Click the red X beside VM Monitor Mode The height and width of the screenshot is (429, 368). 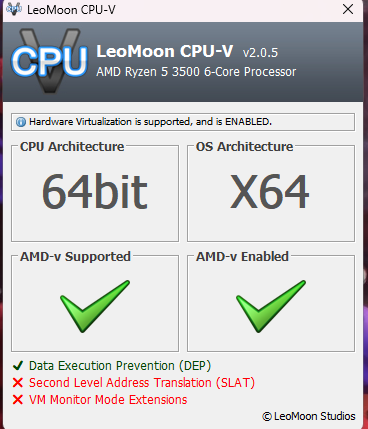(18, 399)
